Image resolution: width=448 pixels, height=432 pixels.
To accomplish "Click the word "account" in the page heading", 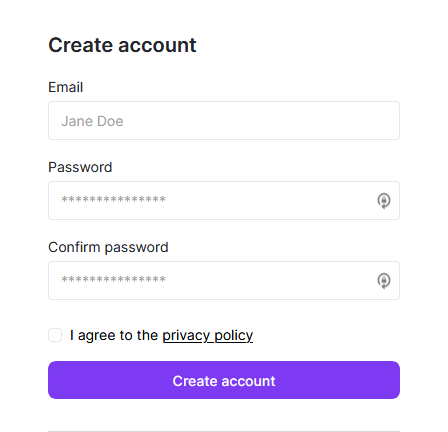I will click(x=157, y=45).
